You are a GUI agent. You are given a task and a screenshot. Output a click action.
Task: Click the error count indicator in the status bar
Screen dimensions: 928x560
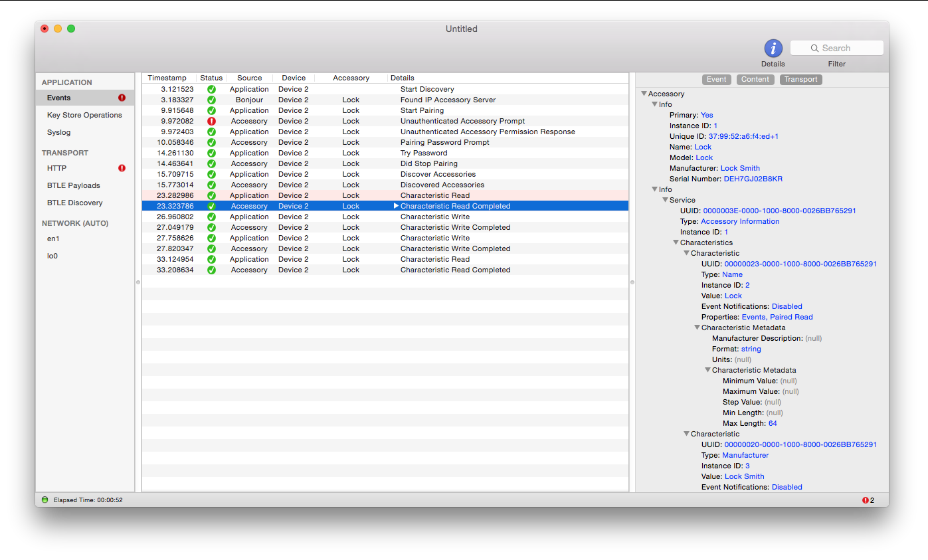[868, 500]
